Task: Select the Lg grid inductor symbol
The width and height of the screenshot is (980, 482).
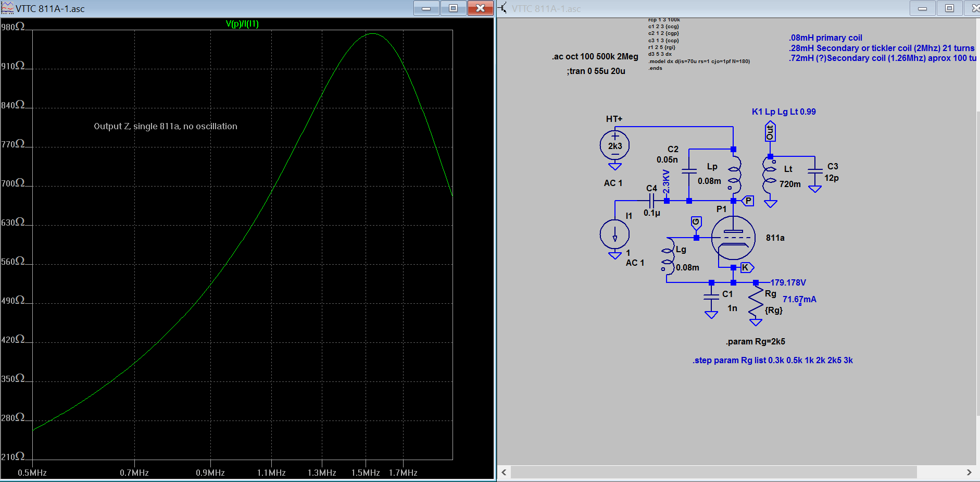Action: tap(668, 257)
